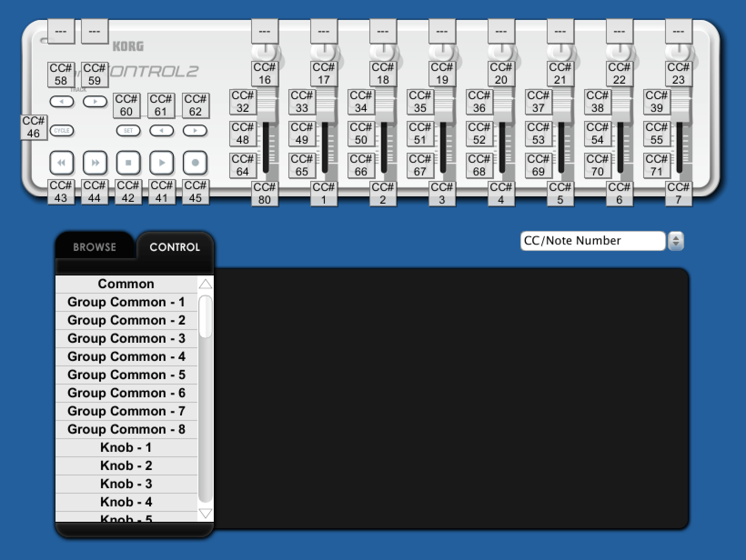Click the Marker forward arrow button
Viewport: 746px width, 560px height.
click(195, 131)
